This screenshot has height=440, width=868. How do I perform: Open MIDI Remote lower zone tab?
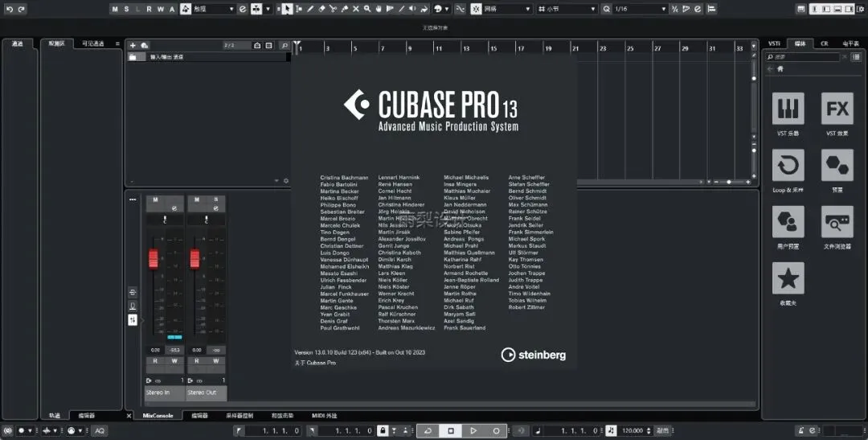(325, 416)
